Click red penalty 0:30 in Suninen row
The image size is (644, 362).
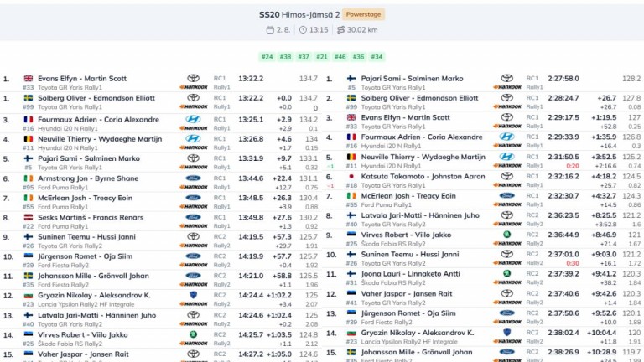tap(573, 263)
